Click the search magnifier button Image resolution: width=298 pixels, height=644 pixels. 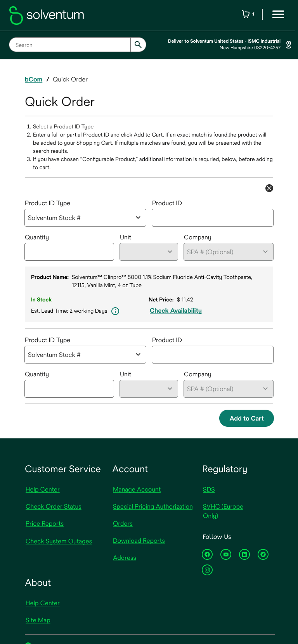138,45
